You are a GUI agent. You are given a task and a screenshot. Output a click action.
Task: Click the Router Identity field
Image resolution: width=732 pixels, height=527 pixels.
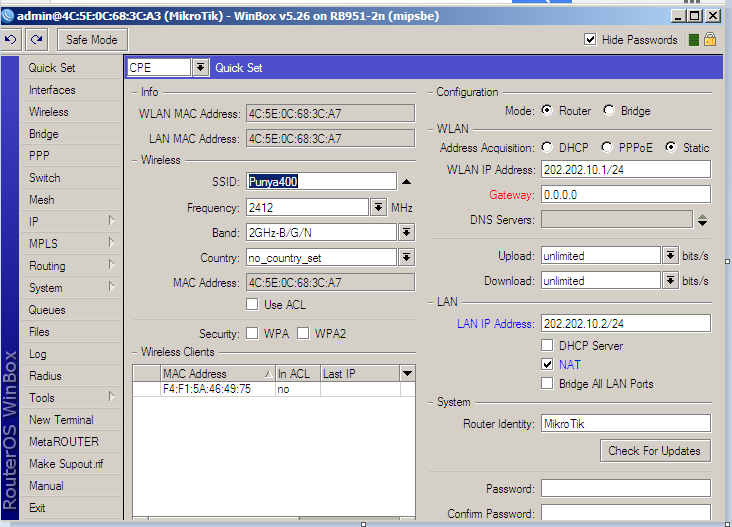point(626,423)
